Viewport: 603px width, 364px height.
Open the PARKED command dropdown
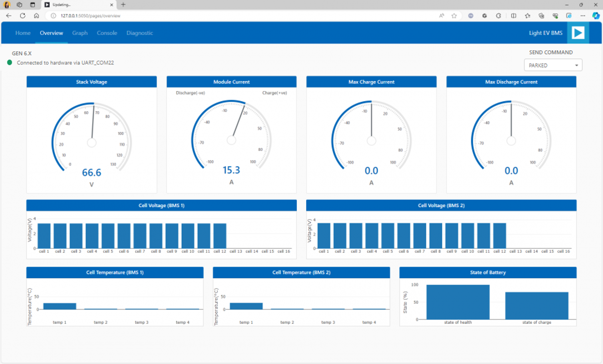(553, 65)
